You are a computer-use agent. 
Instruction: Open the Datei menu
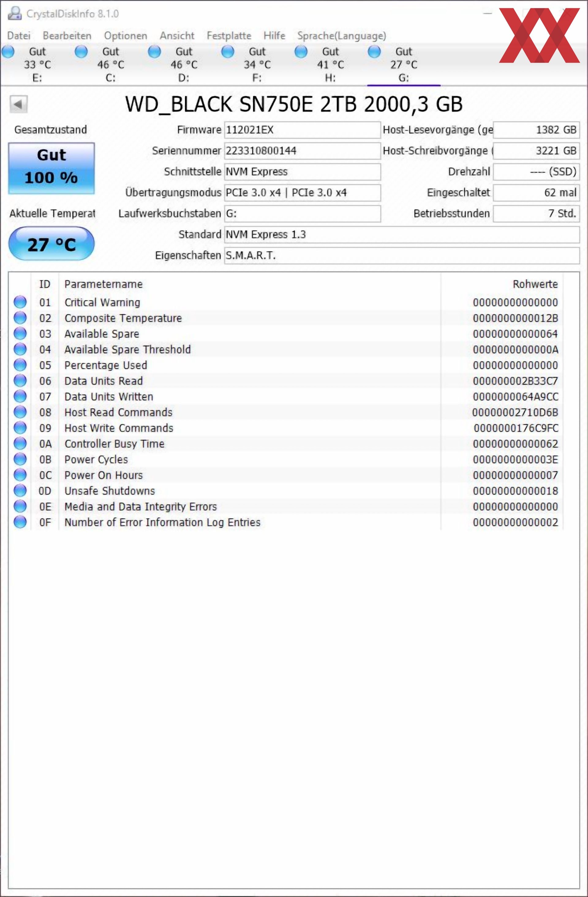(x=19, y=36)
